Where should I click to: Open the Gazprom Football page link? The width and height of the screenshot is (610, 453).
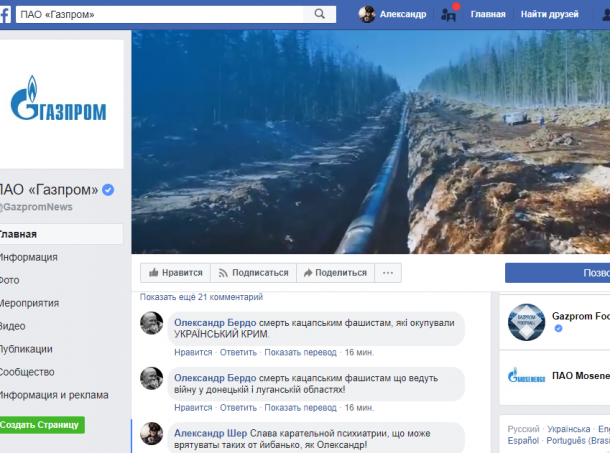point(581,316)
